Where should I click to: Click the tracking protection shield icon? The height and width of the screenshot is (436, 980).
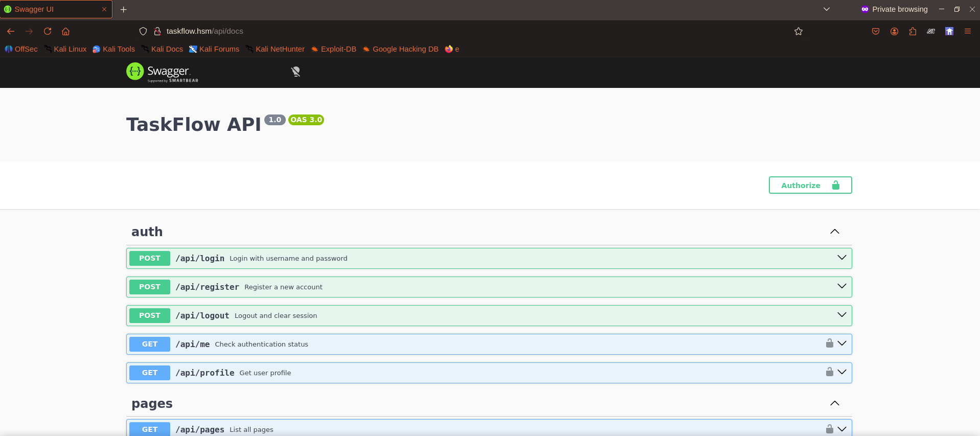point(143,31)
